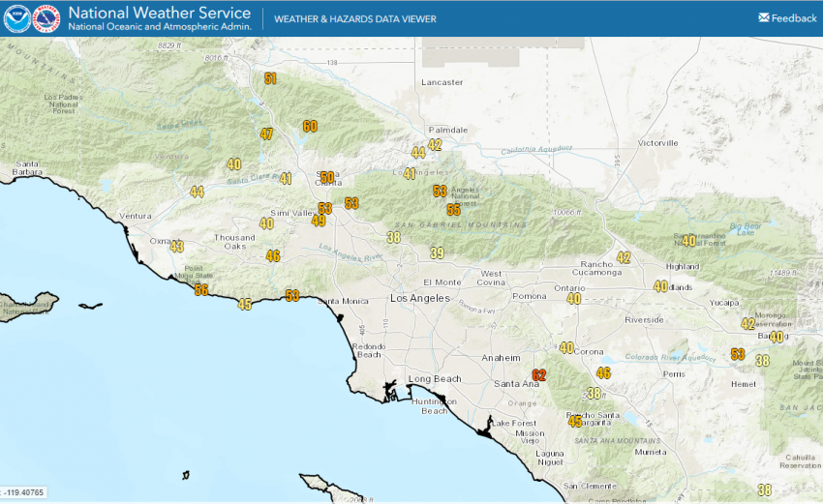The width and height of the screenshot is (823, 504).
Task: Click the National Weather Service title
Action: tap(160, 13)
